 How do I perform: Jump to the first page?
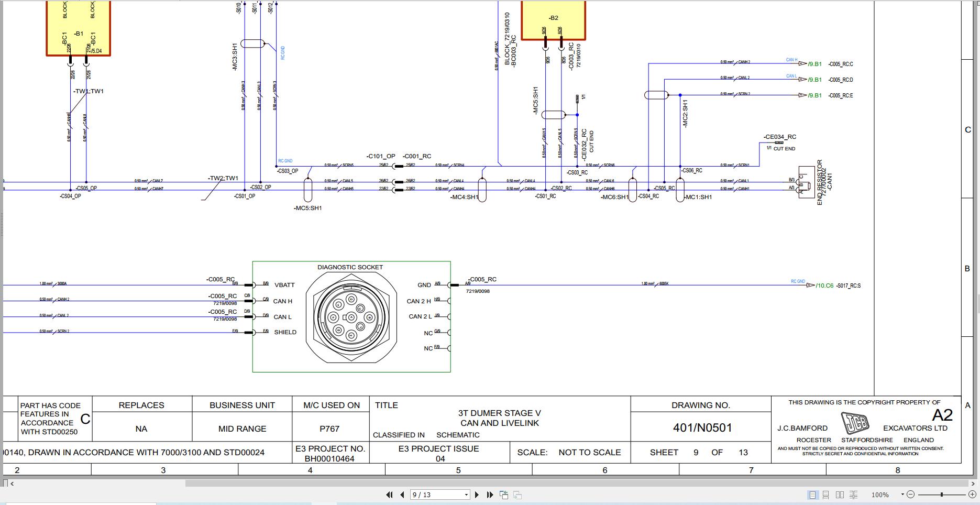(389, 495)
